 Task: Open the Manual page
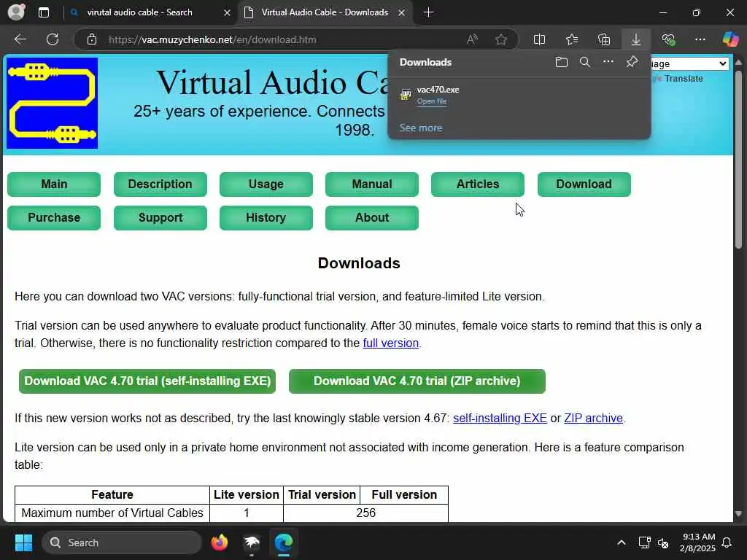coord(371,184)
